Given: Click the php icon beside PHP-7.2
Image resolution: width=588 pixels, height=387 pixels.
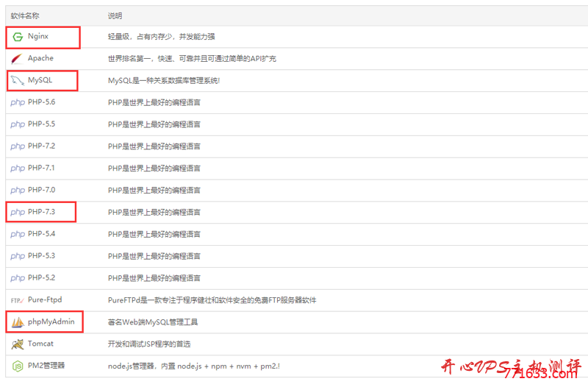Looking at the screenshot, I should tap(18, 146).
